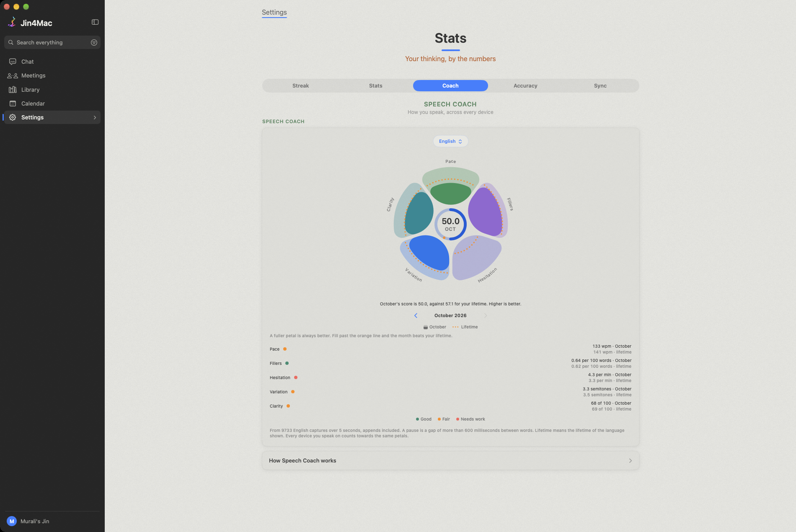Screen dimensions: 796x532
Task: Click the blue Variation petal
Action: pyautogui.click(x=429, y=252)
